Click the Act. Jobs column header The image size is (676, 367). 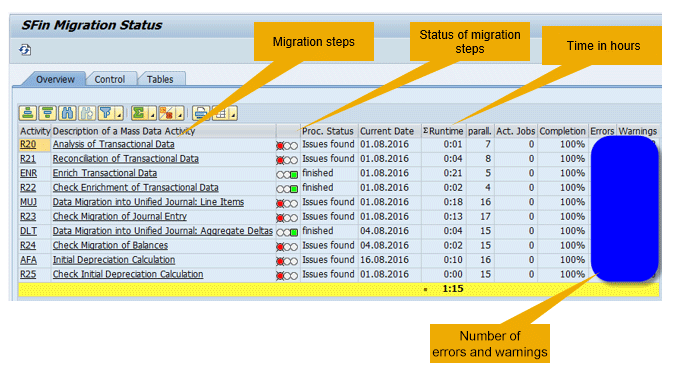(515, 131)
